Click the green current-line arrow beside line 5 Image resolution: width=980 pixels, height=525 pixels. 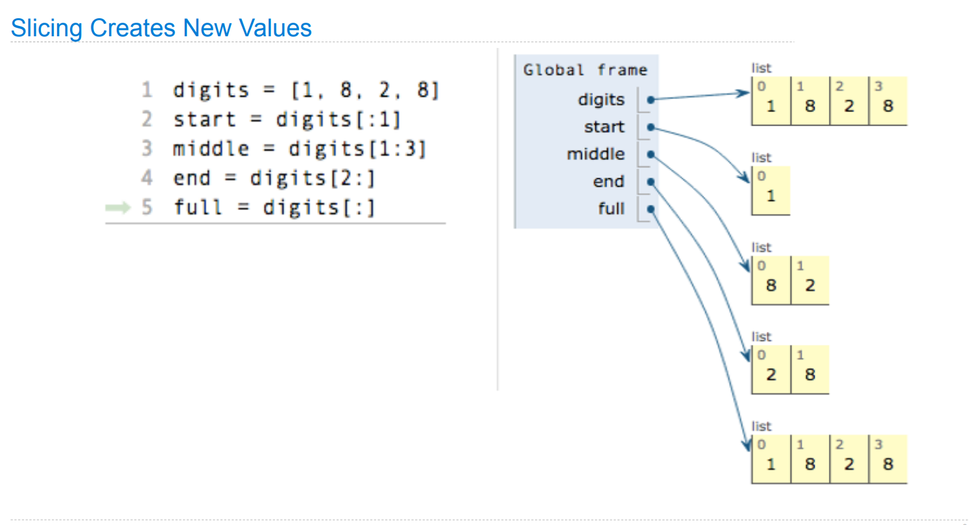[x=117, y=208]
